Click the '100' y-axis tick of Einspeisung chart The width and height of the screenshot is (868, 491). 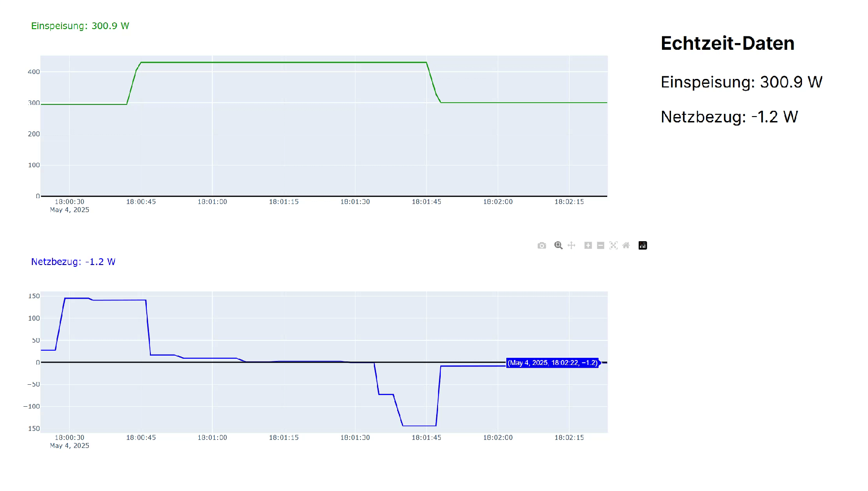click(34, 165)
